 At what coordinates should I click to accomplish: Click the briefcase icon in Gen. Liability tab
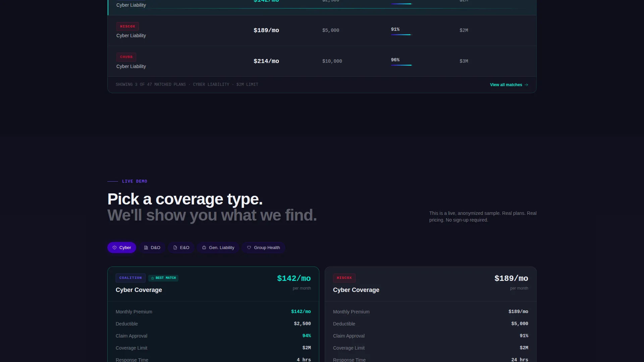[204, 248]
